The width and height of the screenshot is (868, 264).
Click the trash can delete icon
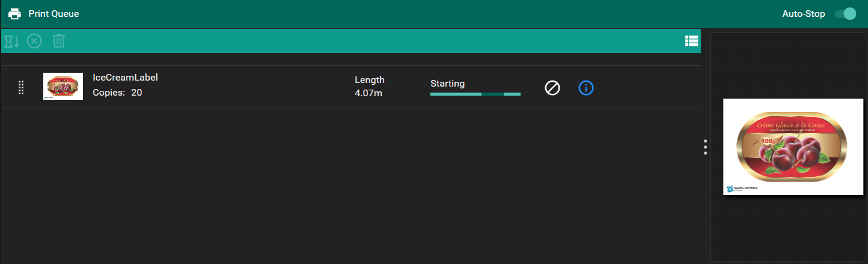(x=58, y=41)
